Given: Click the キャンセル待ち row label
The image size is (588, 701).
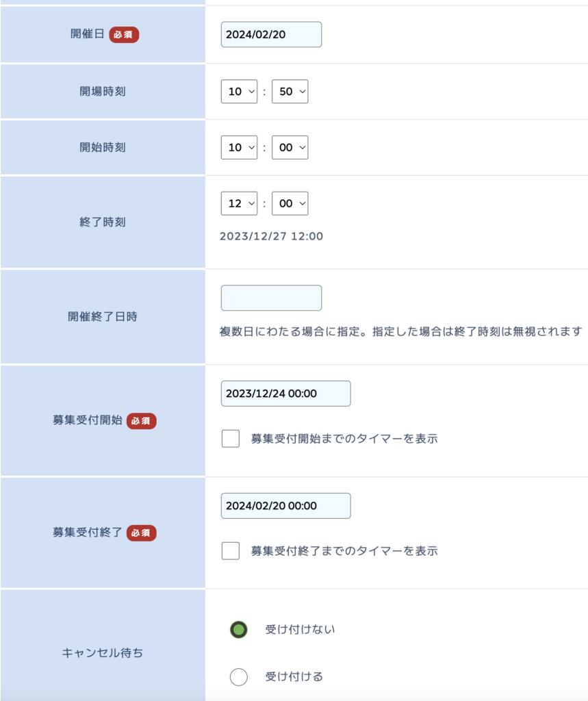Looking at the screenshot, I should click(x=103, y=652).
